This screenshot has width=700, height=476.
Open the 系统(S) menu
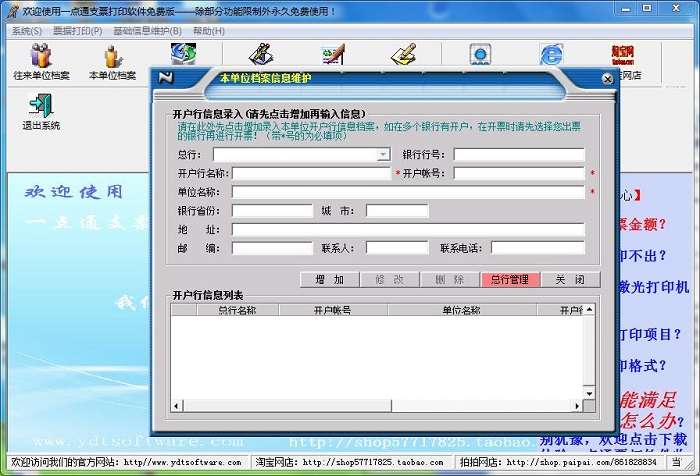click(x=27, y=31)
